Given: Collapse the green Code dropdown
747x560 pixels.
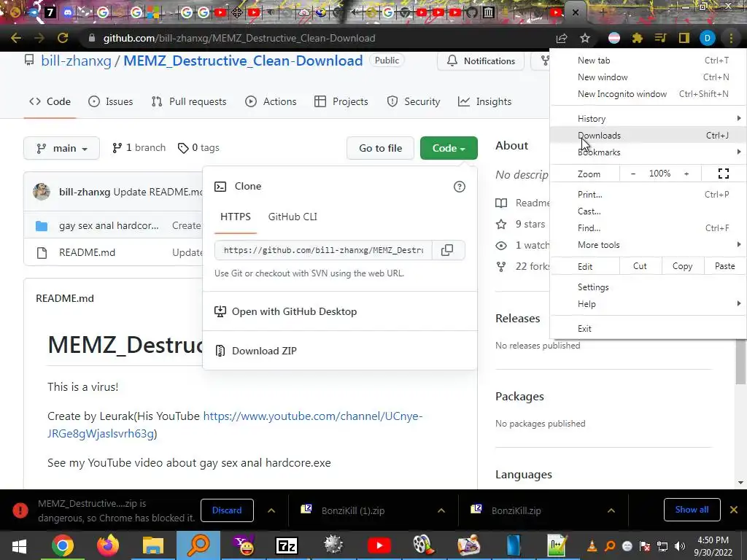Looking at the screenshot, I should point(449,148).
